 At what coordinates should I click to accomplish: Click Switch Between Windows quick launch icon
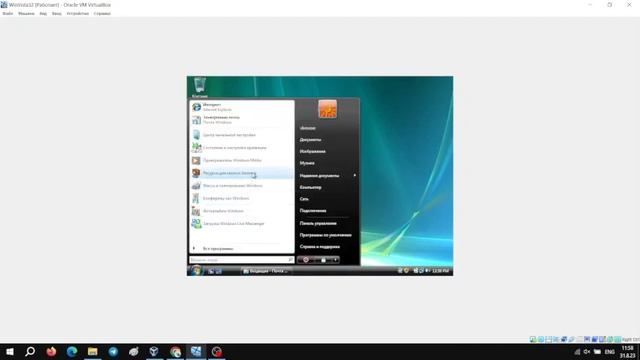tap(219, 271)
